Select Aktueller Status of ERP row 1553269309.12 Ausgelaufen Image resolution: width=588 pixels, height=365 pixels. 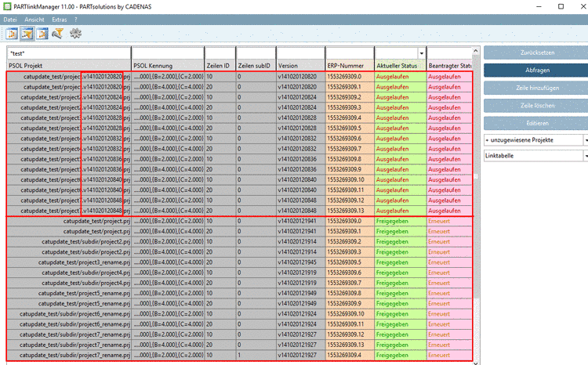coord(401,201)
